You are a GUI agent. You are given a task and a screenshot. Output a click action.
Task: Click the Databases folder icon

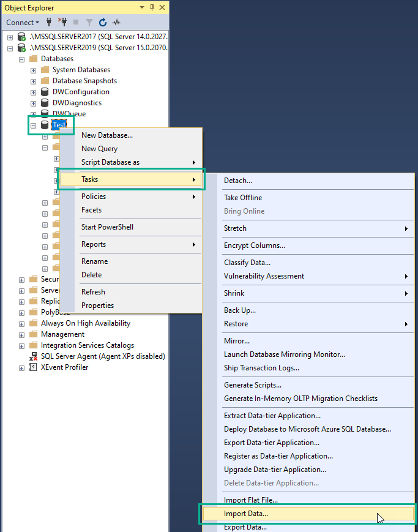33,59
